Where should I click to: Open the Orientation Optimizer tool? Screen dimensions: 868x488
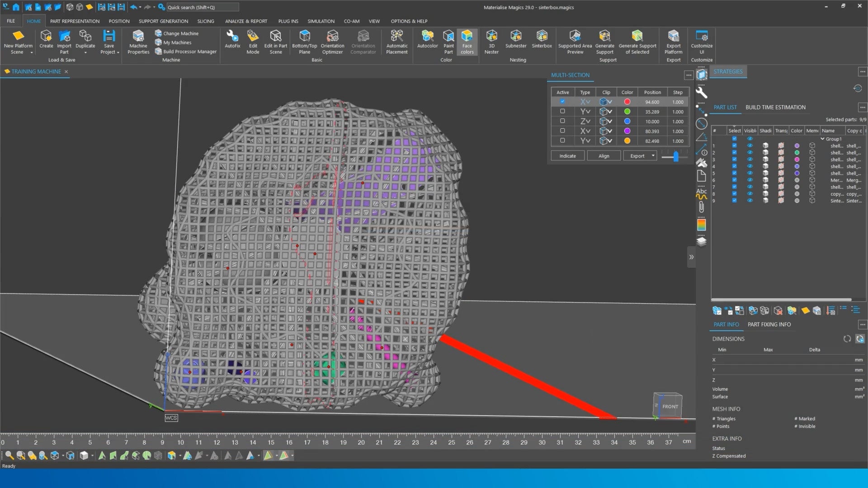pyautogui.click(x=332, y=36)
